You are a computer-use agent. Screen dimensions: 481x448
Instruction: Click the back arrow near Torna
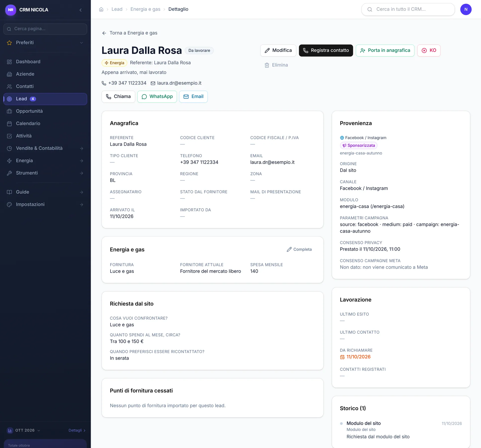pos(104,33)
